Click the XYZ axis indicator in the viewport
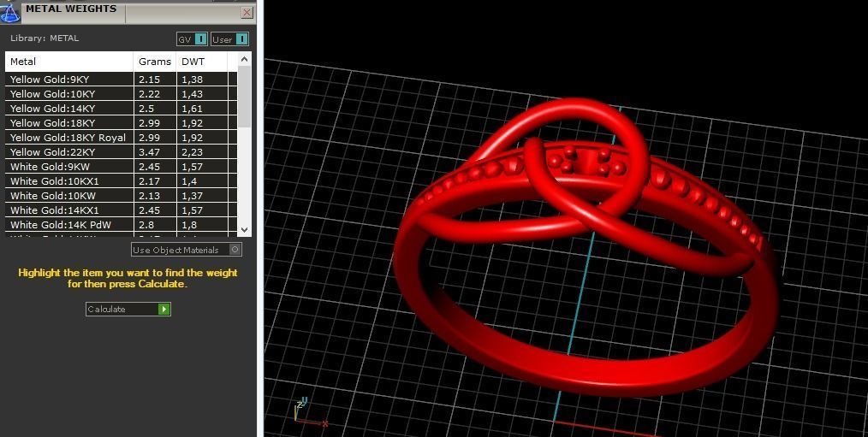868x437 pixels. pos(309,413)
